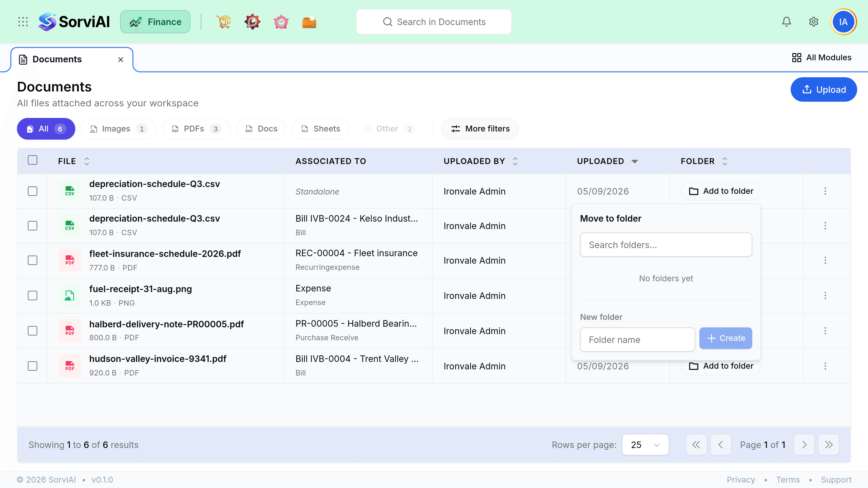The width and height of the screenshot is (868, 488).
Task: Open More filters
Action: (x=480, y=129)
